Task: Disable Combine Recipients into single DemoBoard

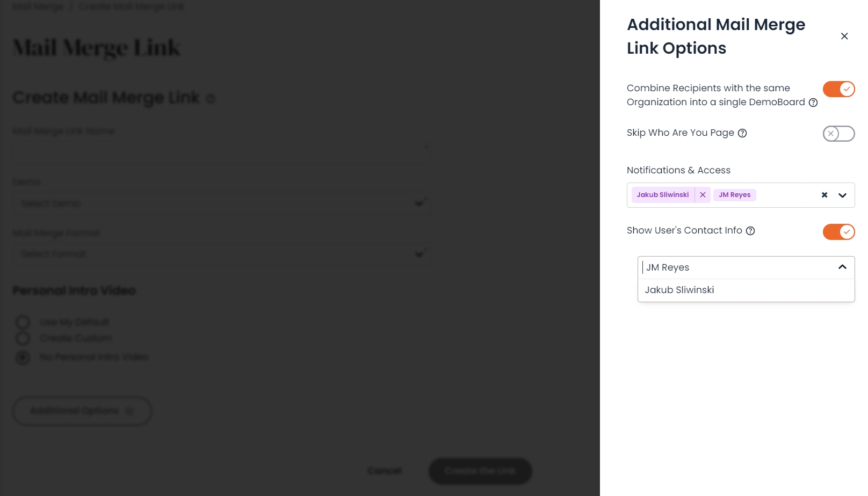Action: pyautogui.click(x=838, y=89)
